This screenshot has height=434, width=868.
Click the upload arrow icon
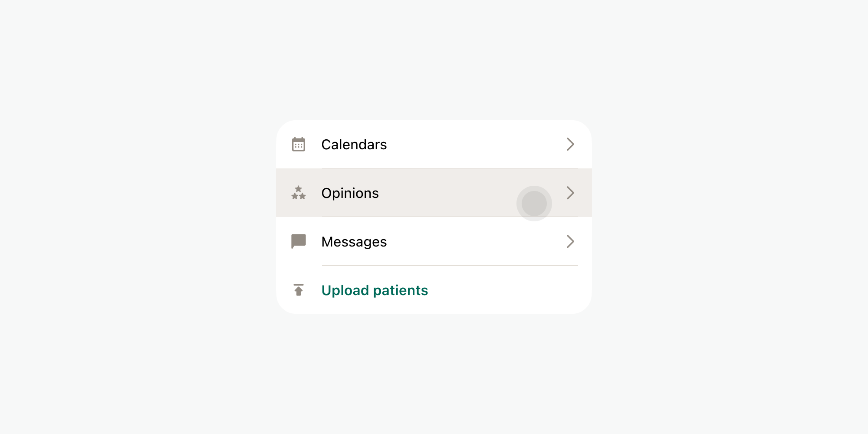pos(299,290)
